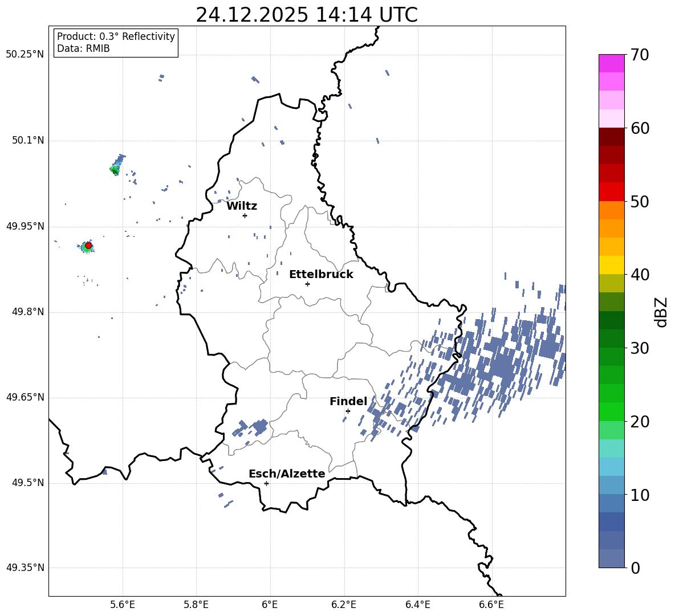This screenshot has width=675, height=616.
Task: Click the 6.6°E longitude label
Action: (x=491, y=605)
